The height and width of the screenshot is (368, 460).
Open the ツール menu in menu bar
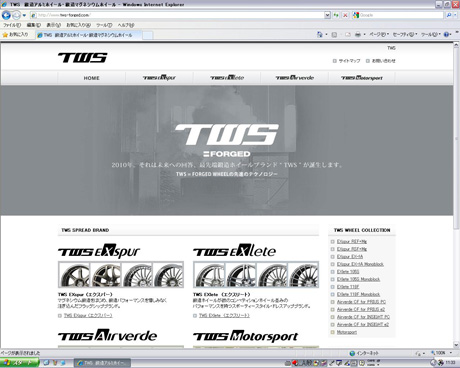pyautogui.click(x=104, y=25)
